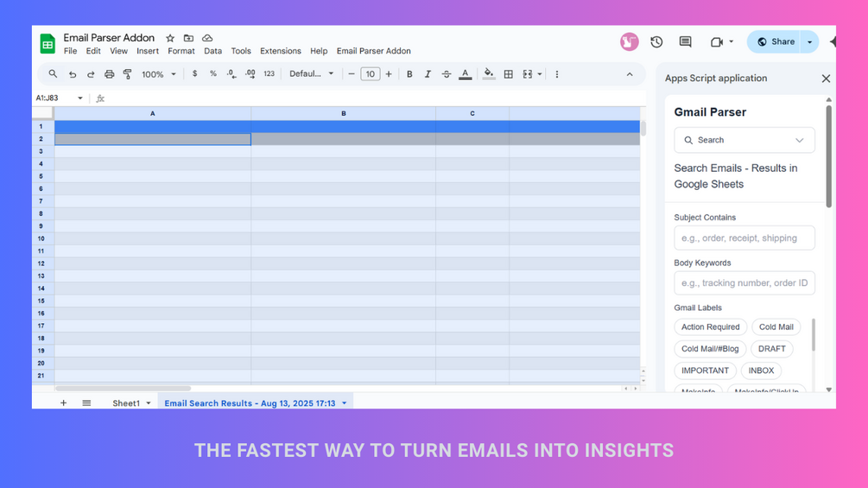Image resolution: width=868 pixels, height=488 pixels.
Task: Add a new sheet
Action: coord(63,402)
